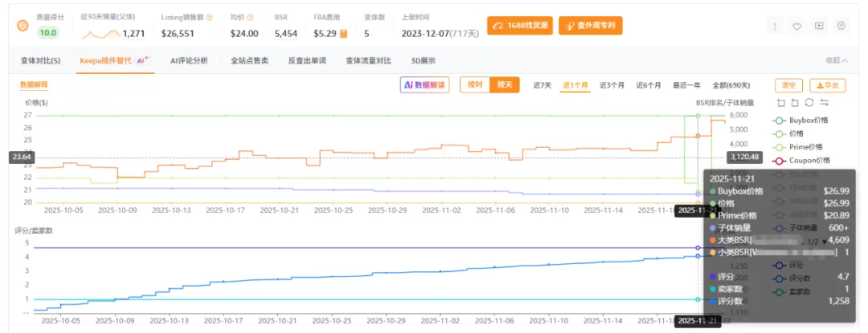
Task: Select the 近3个月 time range
Action: click(612, 85)
